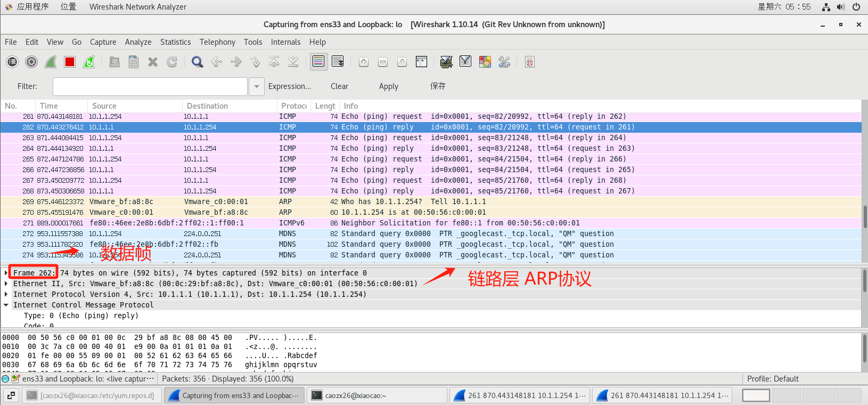Open Find Packet search
This screenshot has width=868, height=405.
point(198,62)
